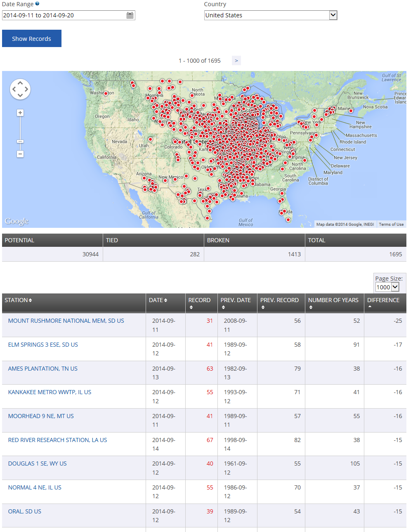Click into the Date Range input field
Screen dimensions: 413x532
pyautogui.click(x=62, y=15)
